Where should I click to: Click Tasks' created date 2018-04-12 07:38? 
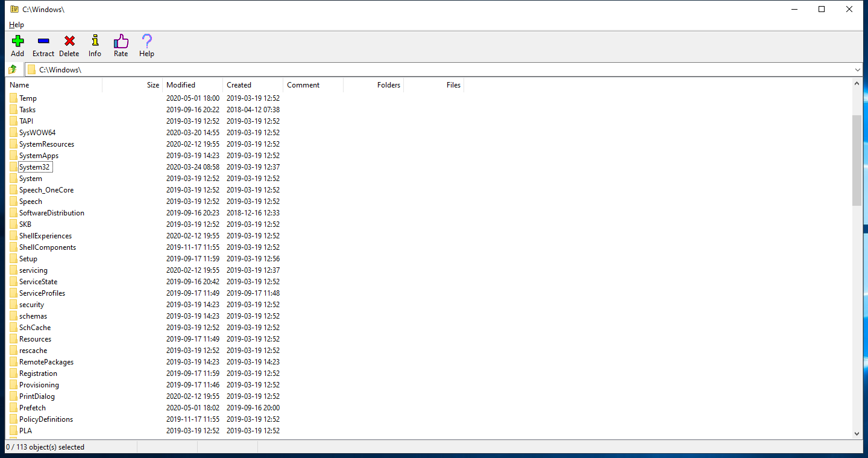(253, 110)
